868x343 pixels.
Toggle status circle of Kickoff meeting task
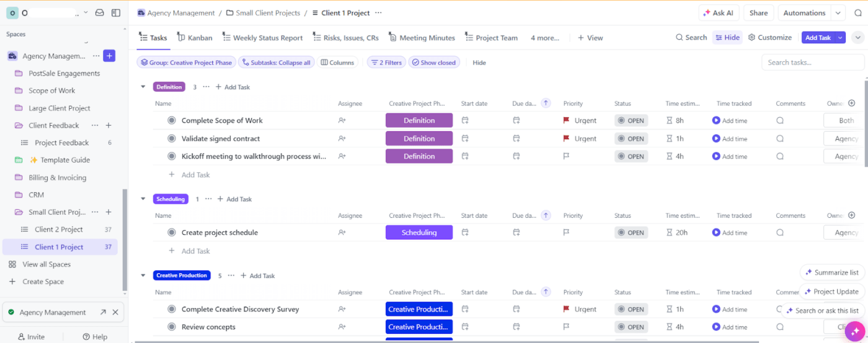pos(172,157)
